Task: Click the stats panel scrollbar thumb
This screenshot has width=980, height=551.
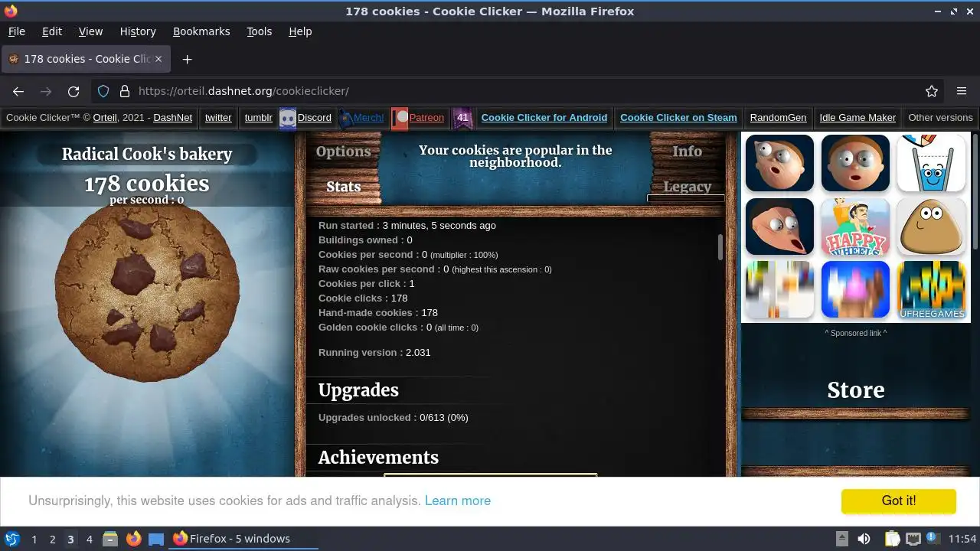Action: click(x=720, y=247)
